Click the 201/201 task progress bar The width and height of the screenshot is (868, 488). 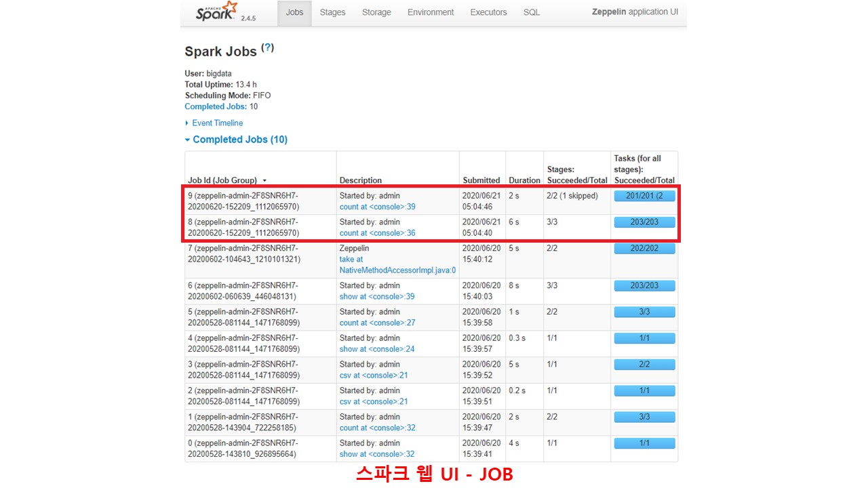pos(644,196)
